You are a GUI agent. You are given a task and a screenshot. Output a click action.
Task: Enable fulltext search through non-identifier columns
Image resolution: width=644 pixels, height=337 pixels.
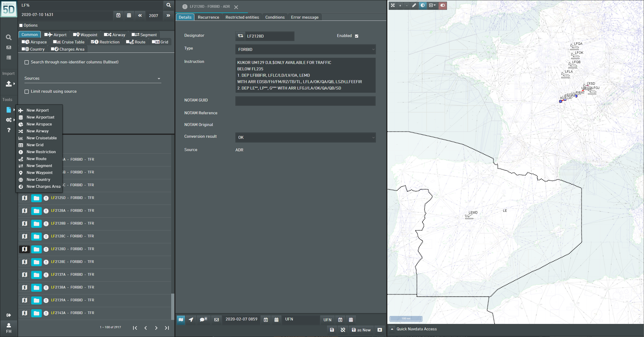(x=27, y=62)
